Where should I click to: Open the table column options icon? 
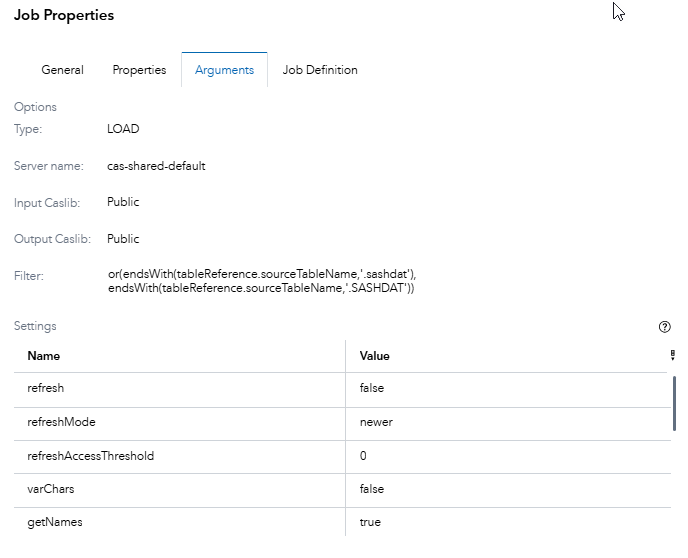[x=672, y=355]
